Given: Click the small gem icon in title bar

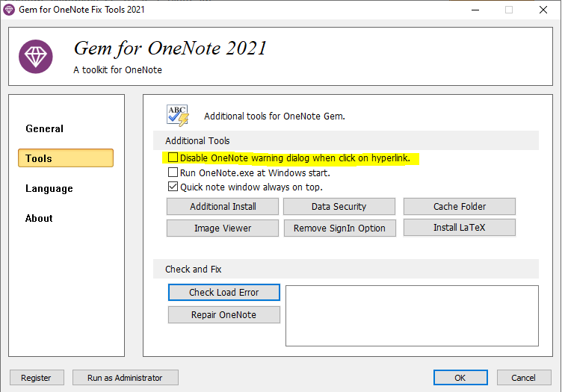Looking at the screenshot, I should click(9, 10).
